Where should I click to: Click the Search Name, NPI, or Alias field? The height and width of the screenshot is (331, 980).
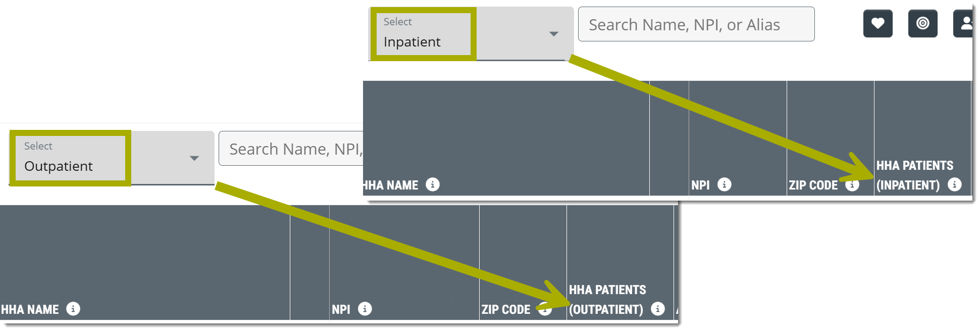[695, 24]
